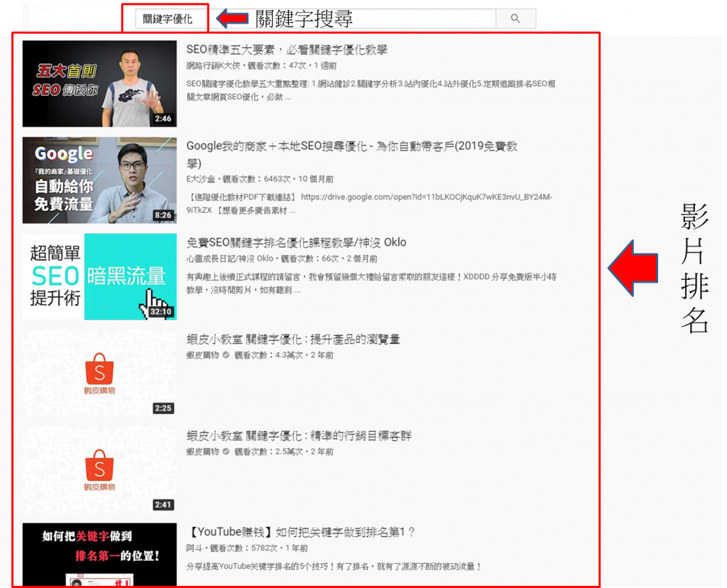The height and width of the screenshot is (588, 727).
Task: Visit 蝦皮購物 channel of 2.5萬次 video
Action: pos(202,452)
